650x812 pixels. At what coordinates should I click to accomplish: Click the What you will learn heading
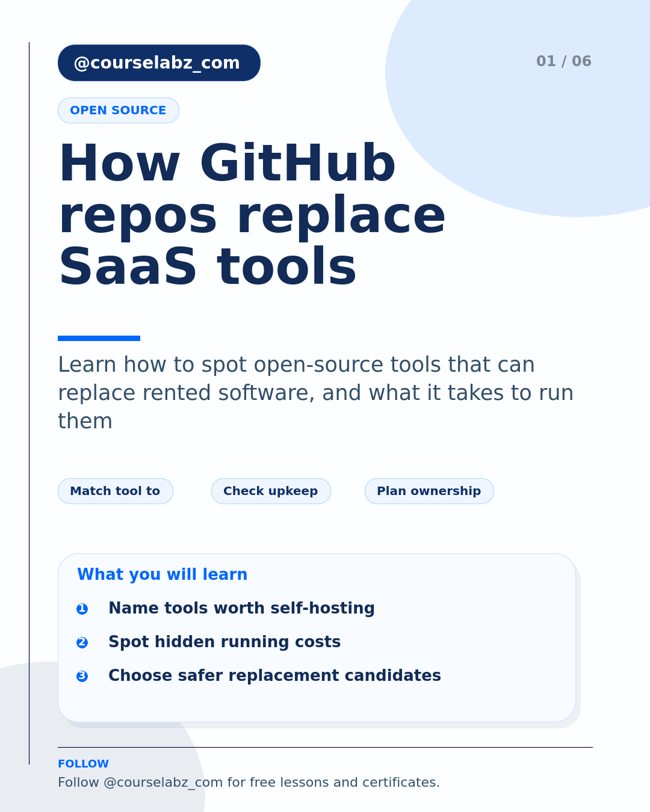162,574
